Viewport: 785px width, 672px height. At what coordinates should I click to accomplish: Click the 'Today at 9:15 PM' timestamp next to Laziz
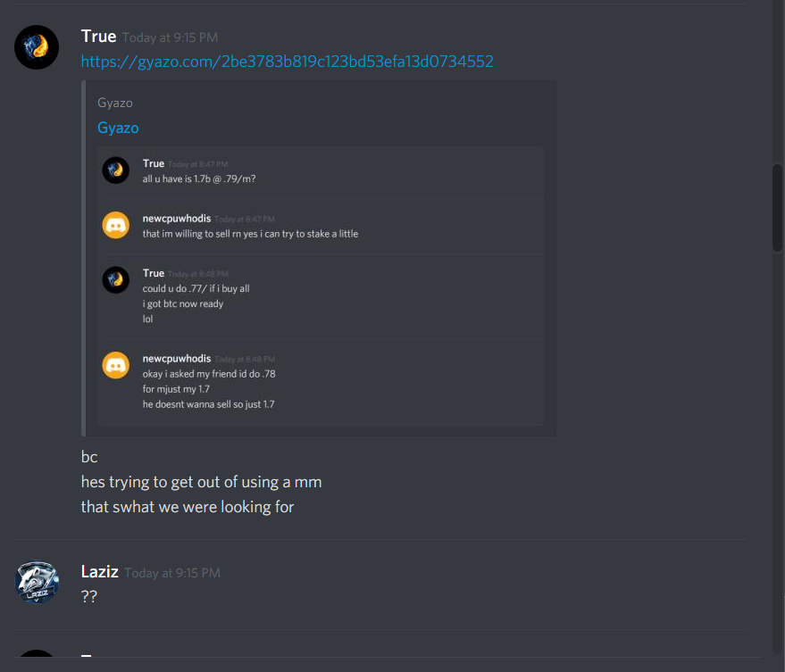coord(172,573)
